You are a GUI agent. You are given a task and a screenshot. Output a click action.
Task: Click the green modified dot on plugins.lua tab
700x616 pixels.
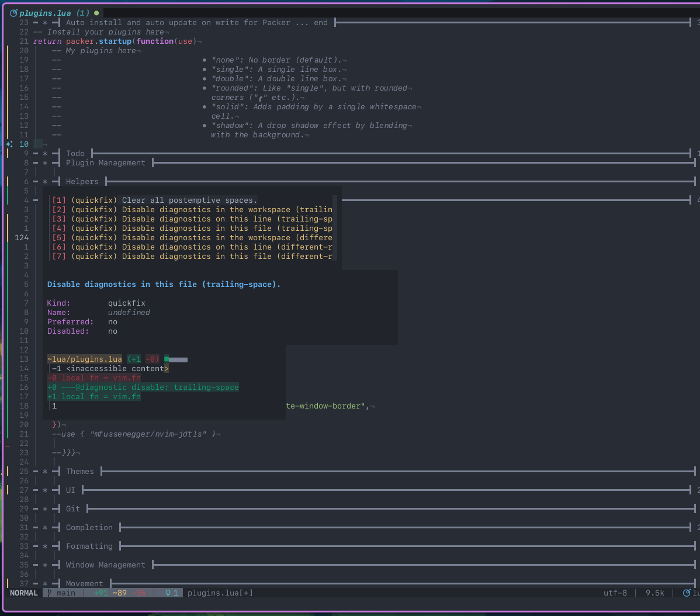coord(95,12)
